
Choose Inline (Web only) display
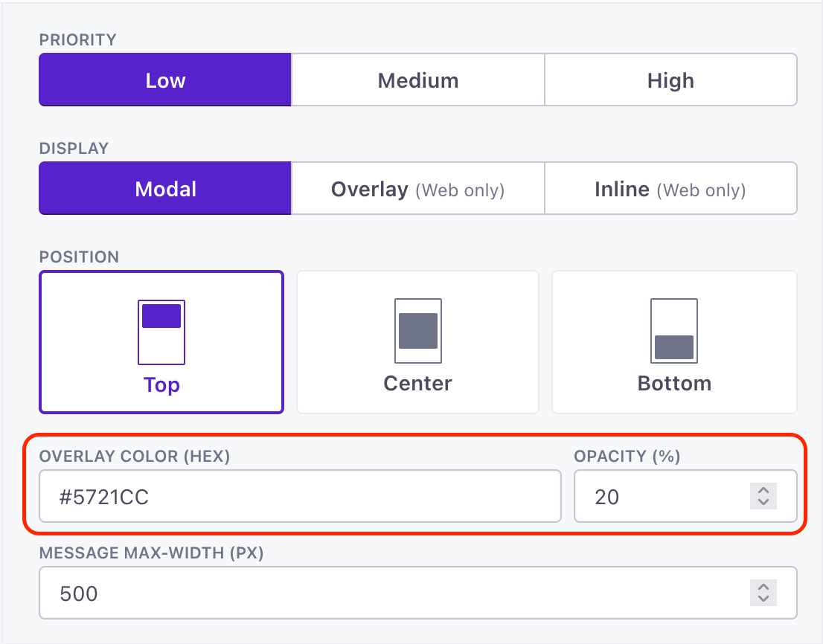tap(670, 188)
